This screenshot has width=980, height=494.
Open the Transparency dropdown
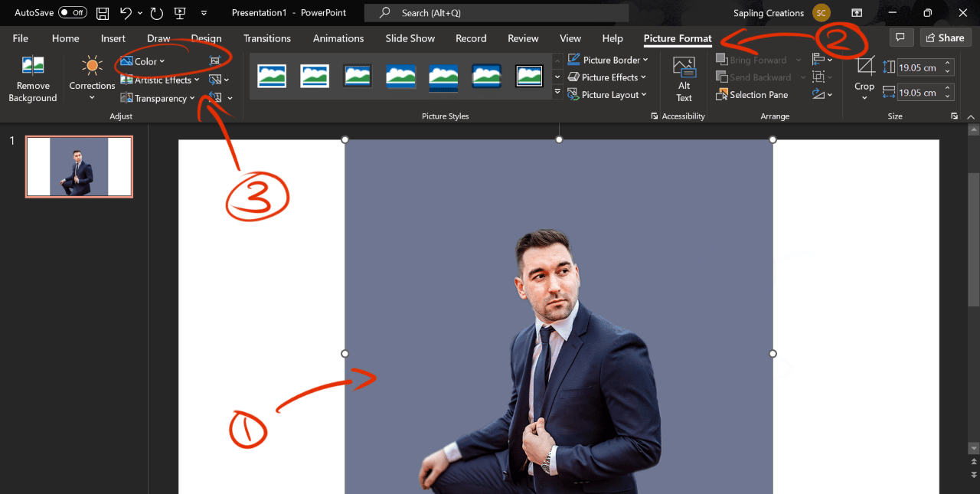coord(158,98)
